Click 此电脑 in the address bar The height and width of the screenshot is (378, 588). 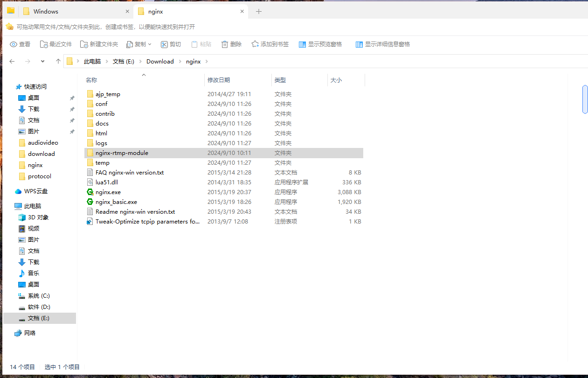[92, 62]
